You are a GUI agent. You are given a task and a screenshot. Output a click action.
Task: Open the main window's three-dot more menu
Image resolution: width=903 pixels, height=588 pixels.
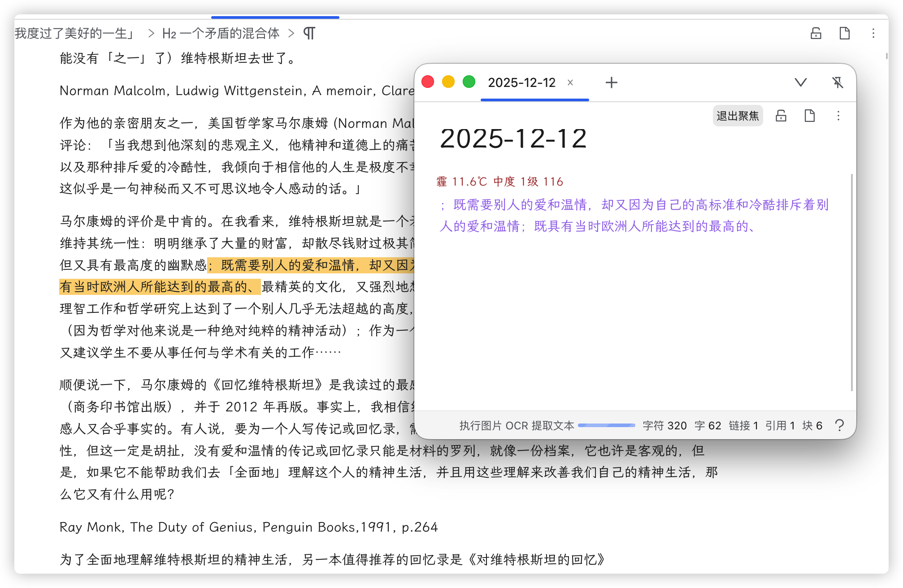click(x=873, y=34)
